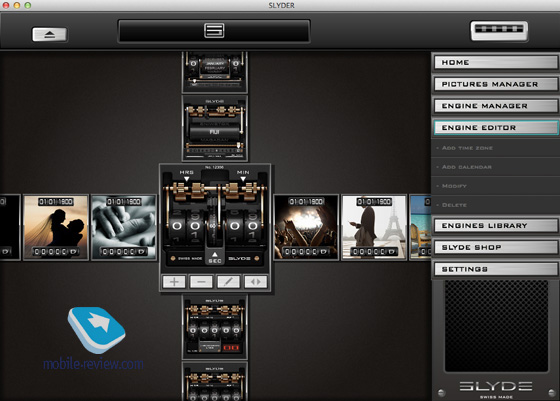This screenshot has width=560, height=401.
Task: Select the engine thumbnail with red digits
Action: click(215, 326)
